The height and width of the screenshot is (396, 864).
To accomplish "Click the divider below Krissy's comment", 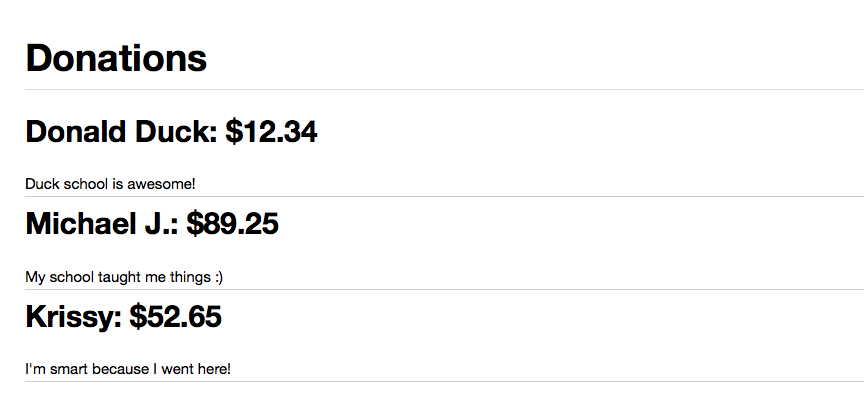I will click(445, 381).
